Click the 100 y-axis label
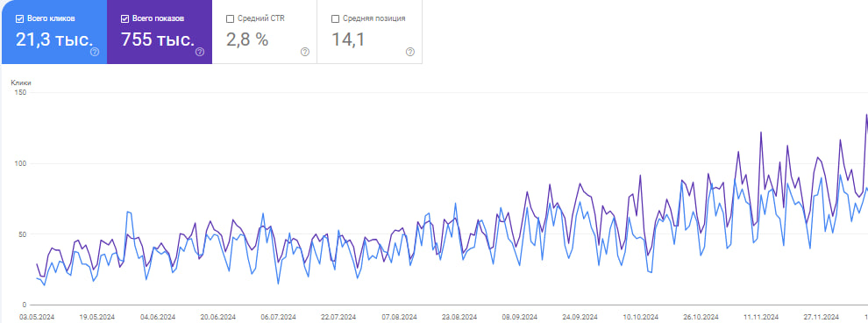The height and width of the screenshot is (323, 868). [x=21, y=164]
